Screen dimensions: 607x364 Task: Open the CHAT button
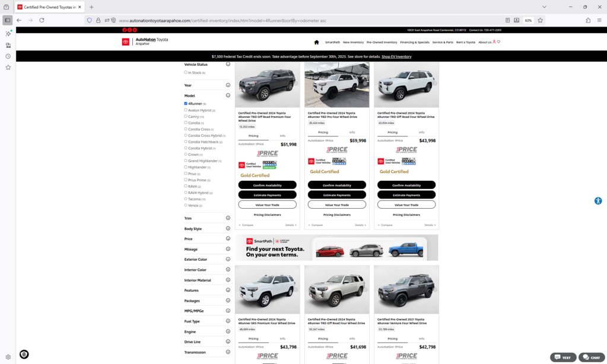coord(592,357)
